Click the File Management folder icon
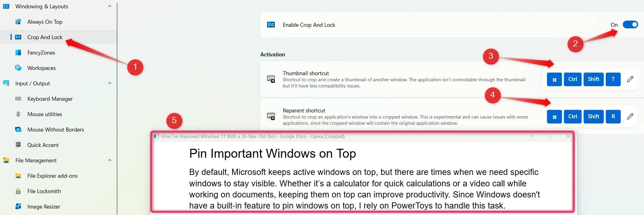Viewport: 644px width, 215px height. [x=6, y=160]
